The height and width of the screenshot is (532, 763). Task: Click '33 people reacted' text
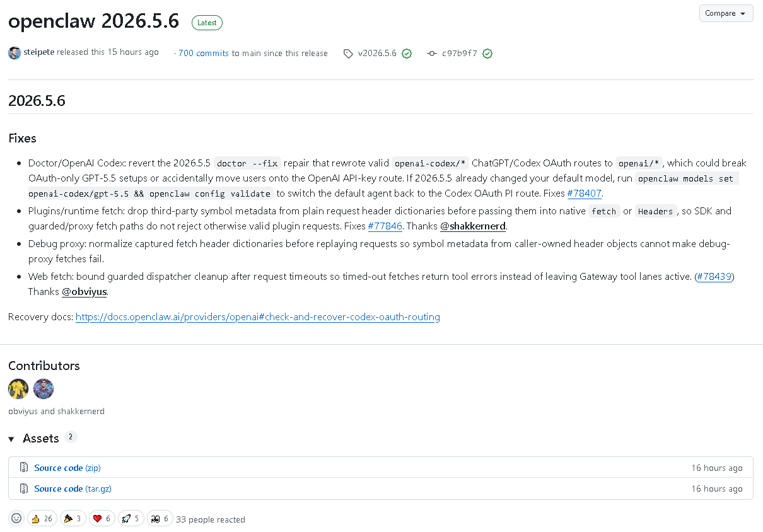(x=211, y=519)
